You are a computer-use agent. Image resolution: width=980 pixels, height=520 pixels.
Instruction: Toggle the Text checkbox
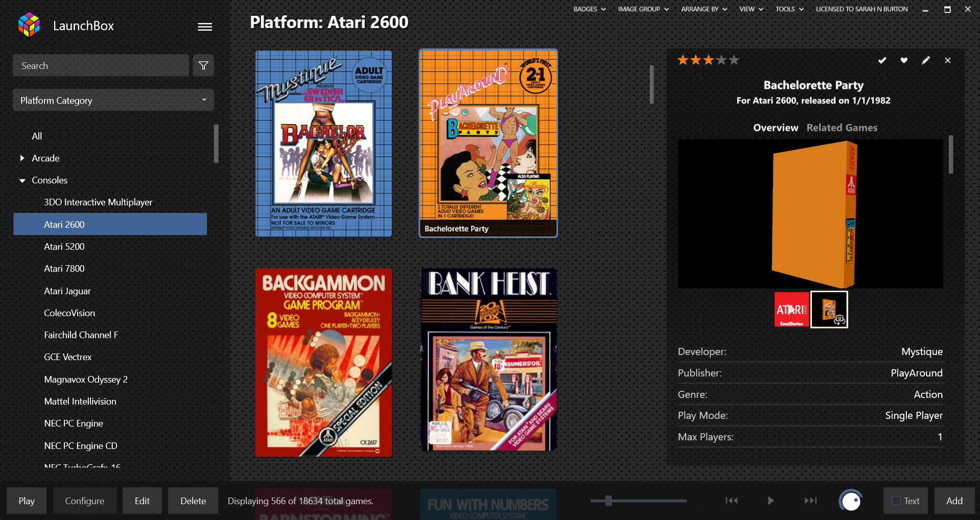[x=896, y=501]
